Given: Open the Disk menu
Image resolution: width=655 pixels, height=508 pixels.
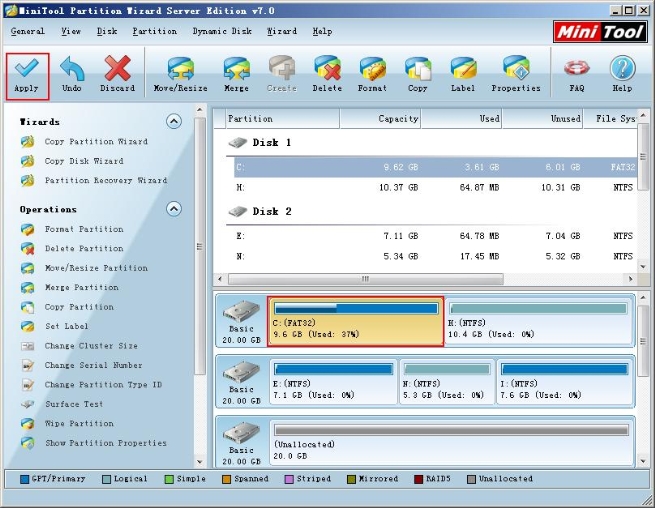Looking at the screenshot, I should coord(107,31).
